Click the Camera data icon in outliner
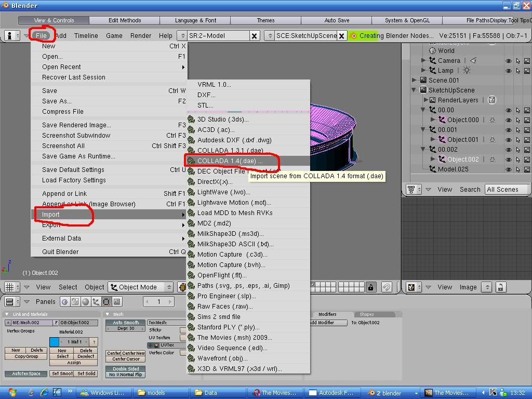This screenshot has width=532, height=399. tap(473, 60)
